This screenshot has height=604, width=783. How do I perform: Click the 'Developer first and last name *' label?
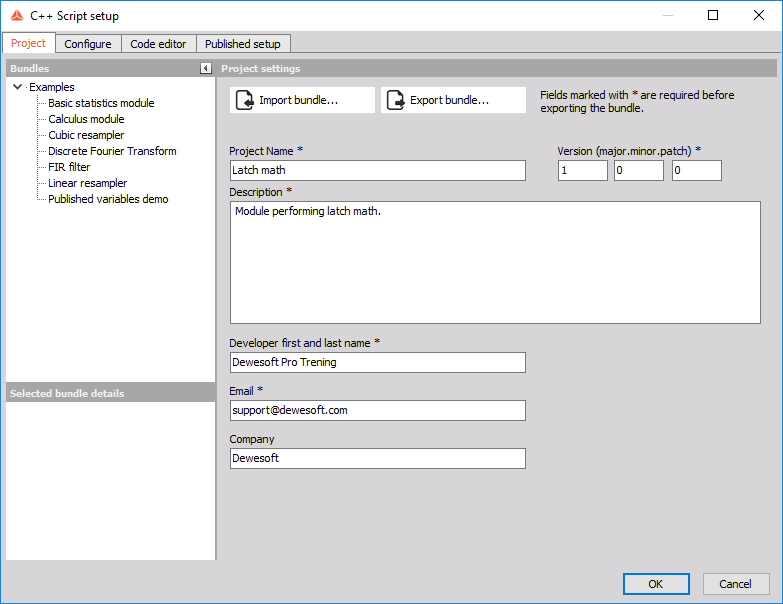[305, 343]
